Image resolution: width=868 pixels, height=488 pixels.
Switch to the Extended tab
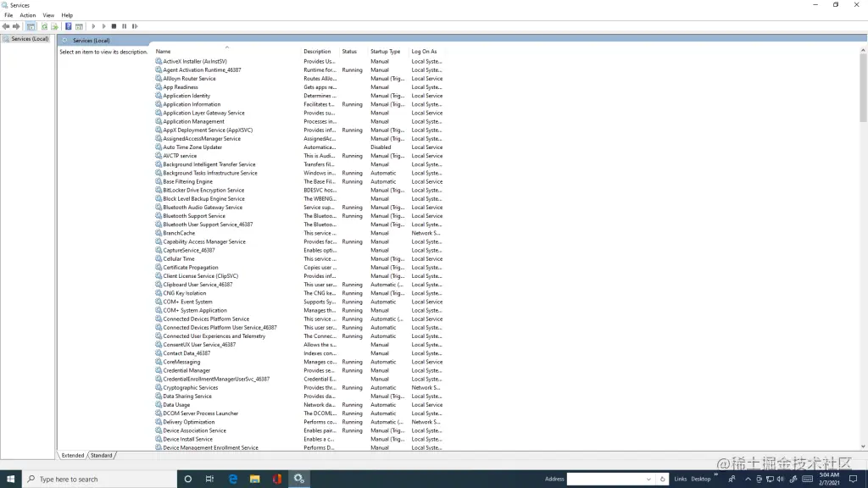[x=73, y=455]
